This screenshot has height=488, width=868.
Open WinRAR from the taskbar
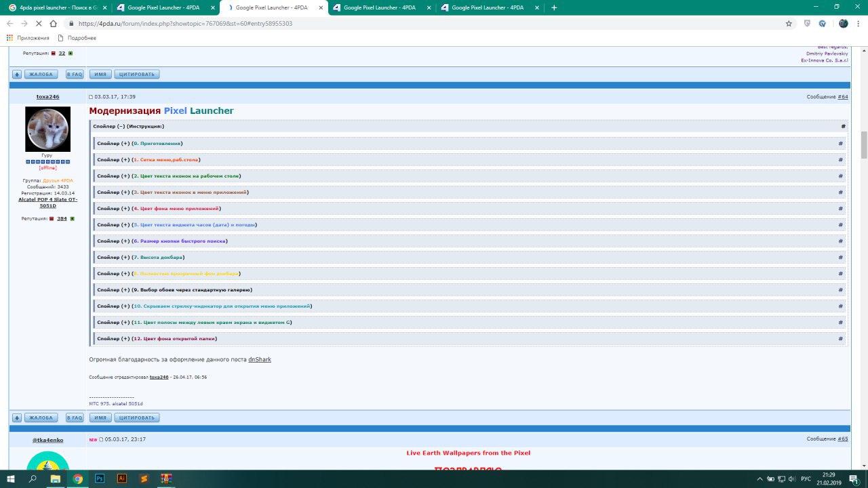pyautogui.click(x=165, y=479)
